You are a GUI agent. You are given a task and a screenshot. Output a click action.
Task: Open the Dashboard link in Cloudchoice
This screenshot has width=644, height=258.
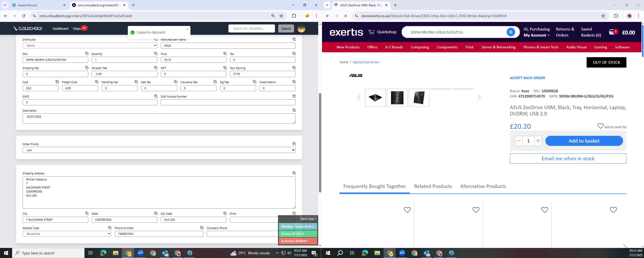click(60, 28)
